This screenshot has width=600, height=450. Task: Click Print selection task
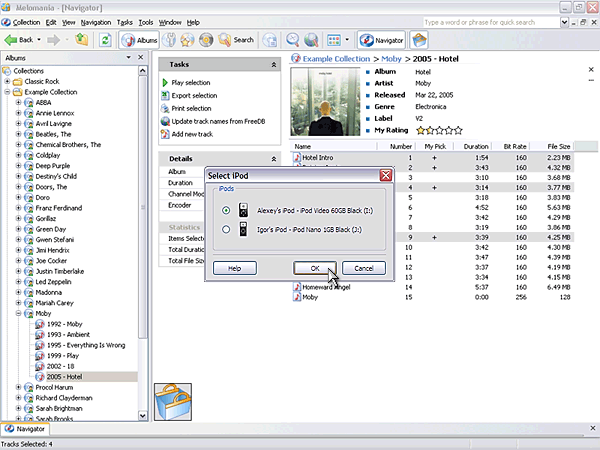point(191,109)
